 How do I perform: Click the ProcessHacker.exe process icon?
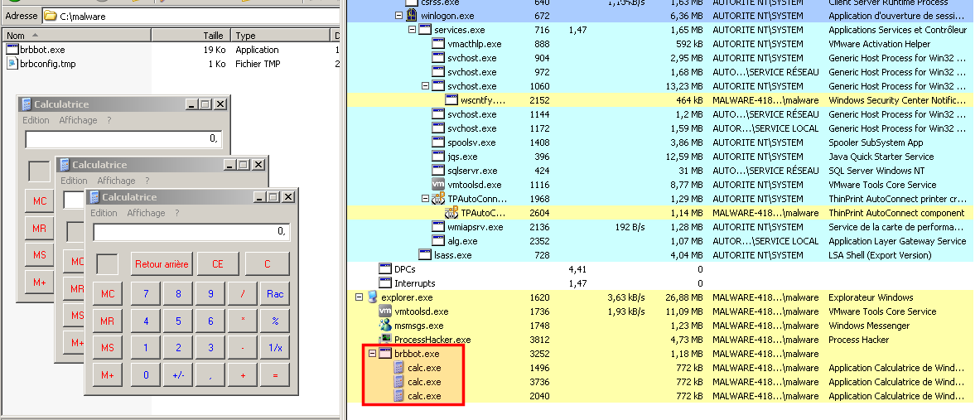(385, 340)
